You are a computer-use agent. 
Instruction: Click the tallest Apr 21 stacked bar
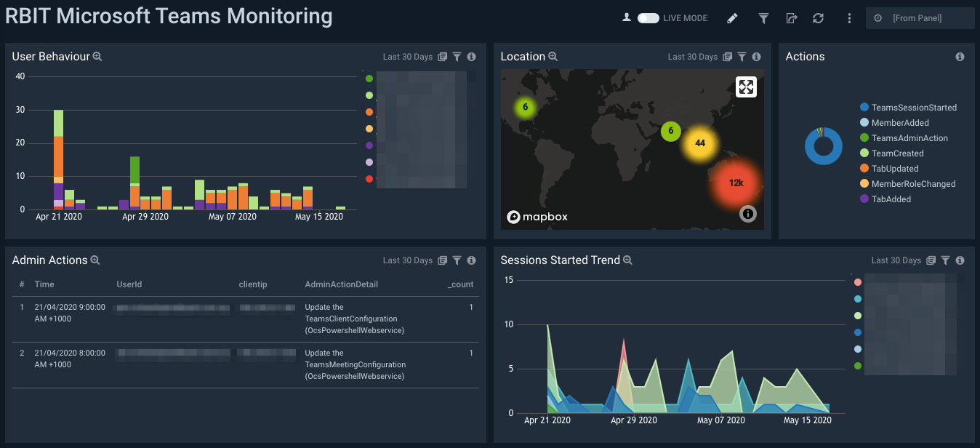pos(58,159)
